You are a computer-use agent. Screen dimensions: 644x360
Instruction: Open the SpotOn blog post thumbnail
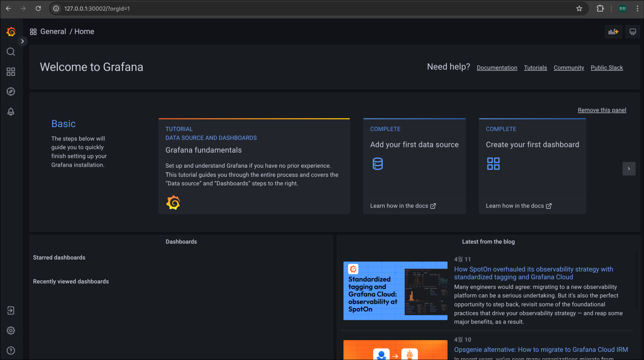point(395,291)
